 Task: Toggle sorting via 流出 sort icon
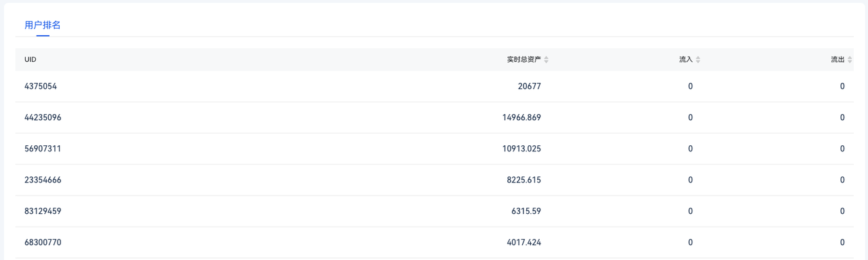(850, 60)
